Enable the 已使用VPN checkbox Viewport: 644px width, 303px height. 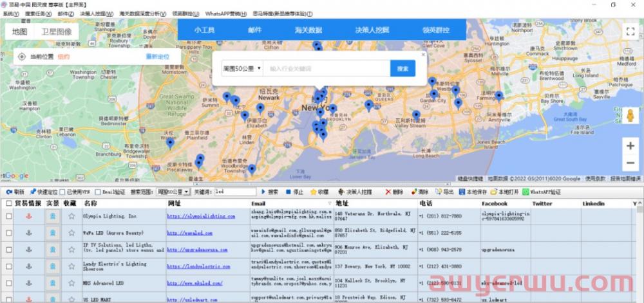62,192
